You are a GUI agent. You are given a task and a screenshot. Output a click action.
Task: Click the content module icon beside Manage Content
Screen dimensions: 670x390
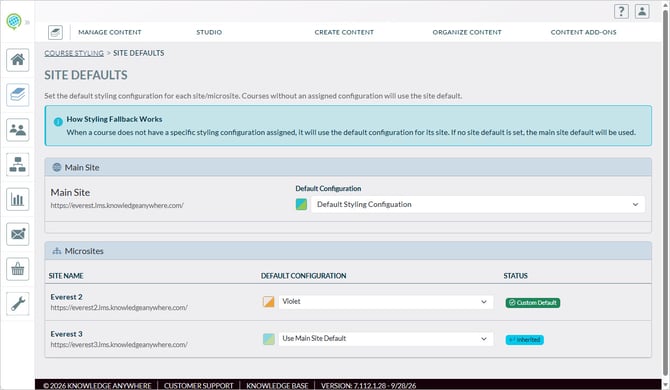click(56, 32)
